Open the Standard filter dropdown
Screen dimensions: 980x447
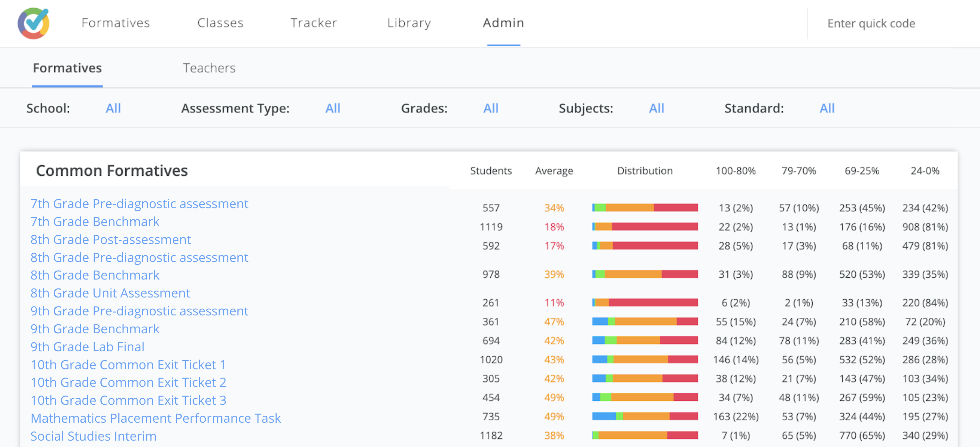click(827, 109)
